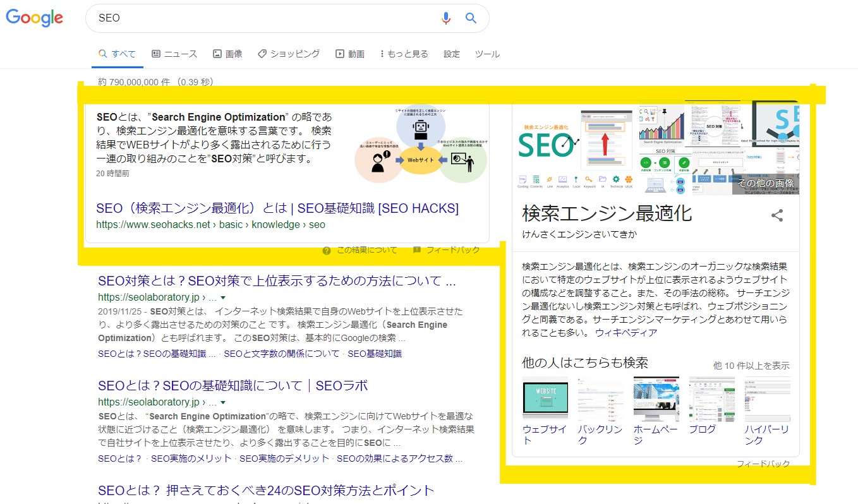Viewport: 858px width, 504px height.
Task: Open 押さえておくべき24のSEO対策方法 result
Action: [266, 491]
